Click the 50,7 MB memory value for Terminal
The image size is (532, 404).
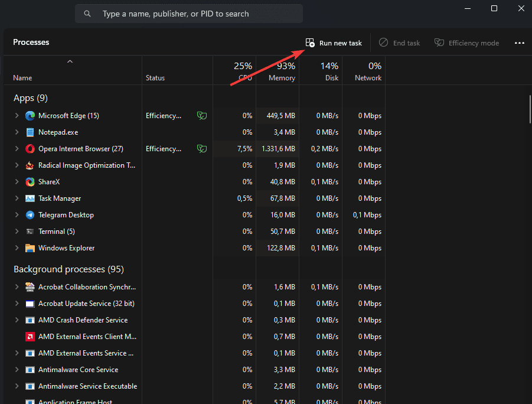click(283, 232)
